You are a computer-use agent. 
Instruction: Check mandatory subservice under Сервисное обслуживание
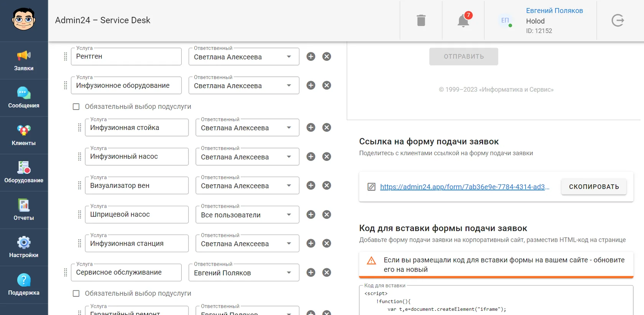pyautogui.click(x=76, y=293)
